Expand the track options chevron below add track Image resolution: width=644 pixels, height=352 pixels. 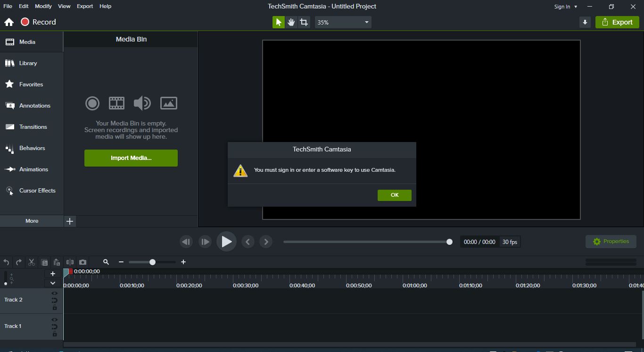[x=53, y=283]
